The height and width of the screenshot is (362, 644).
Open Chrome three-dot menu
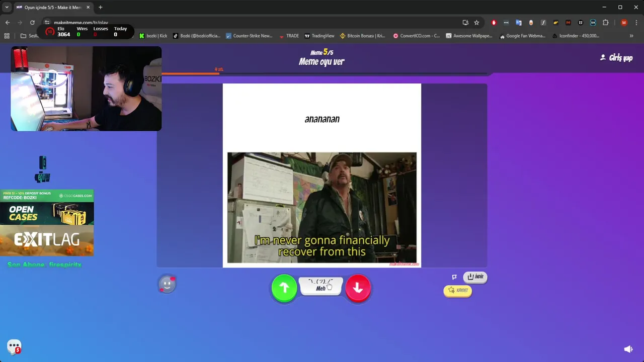pos(636,23)
